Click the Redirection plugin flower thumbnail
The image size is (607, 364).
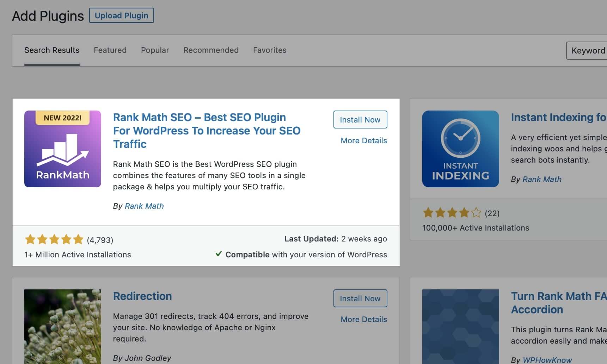coord(63,327)
